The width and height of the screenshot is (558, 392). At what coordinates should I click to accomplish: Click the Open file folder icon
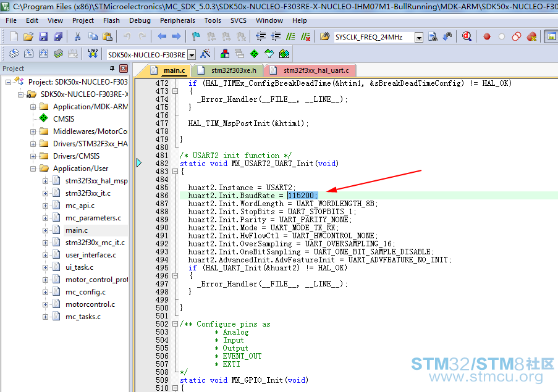[28, 36]
